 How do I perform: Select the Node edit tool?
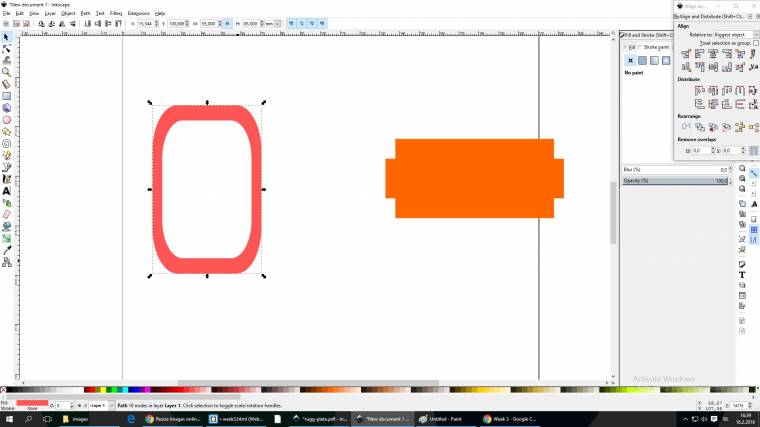pos(6,49)
